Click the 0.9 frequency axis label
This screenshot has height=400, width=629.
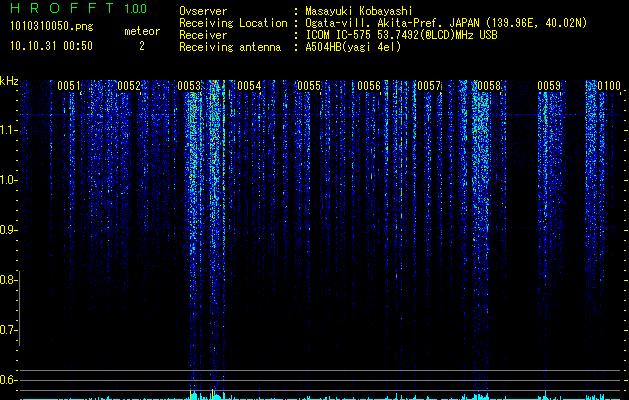[x=8, y=230]
